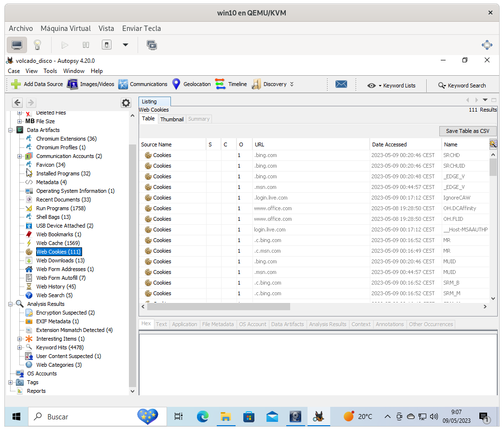Click the Keyword Search button
This screenshot has height=431, width=504.
462,86
